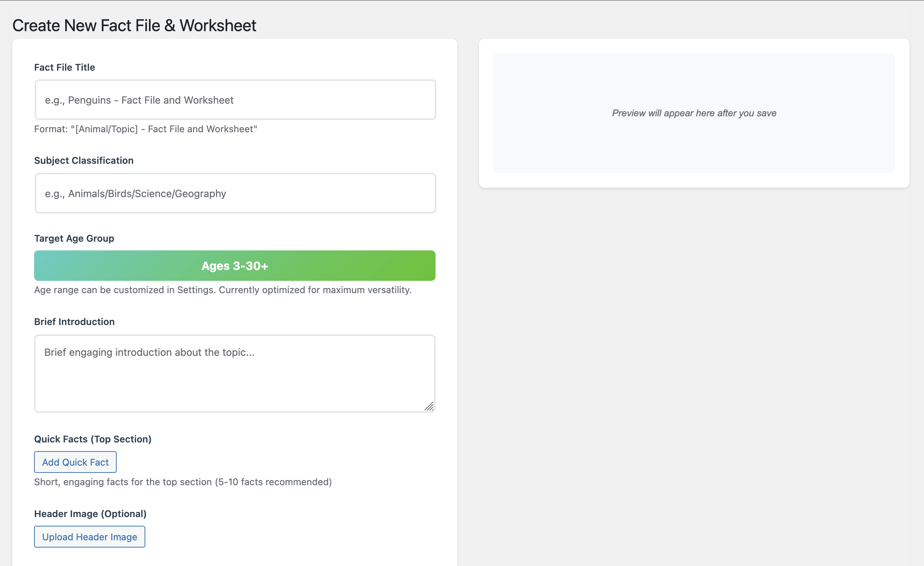Viewport: 924px width, 566px height.
Task: Click the Header Image (Optional) label
Action: point(90,513)
